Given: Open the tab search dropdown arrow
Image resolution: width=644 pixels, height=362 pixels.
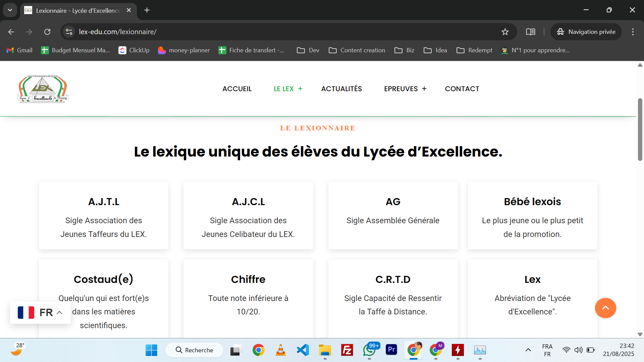Looking at the screenshot, I should click(10, 10).
